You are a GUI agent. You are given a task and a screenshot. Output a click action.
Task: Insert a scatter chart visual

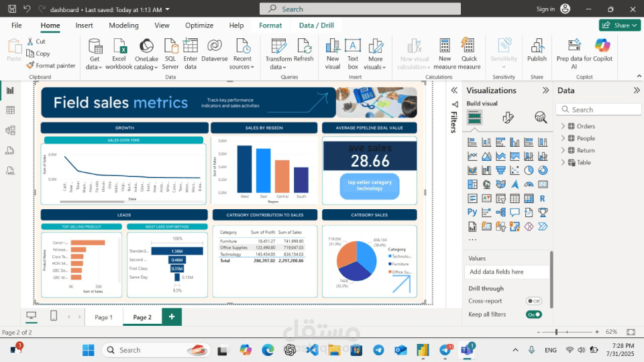click(x=515, y=170)
